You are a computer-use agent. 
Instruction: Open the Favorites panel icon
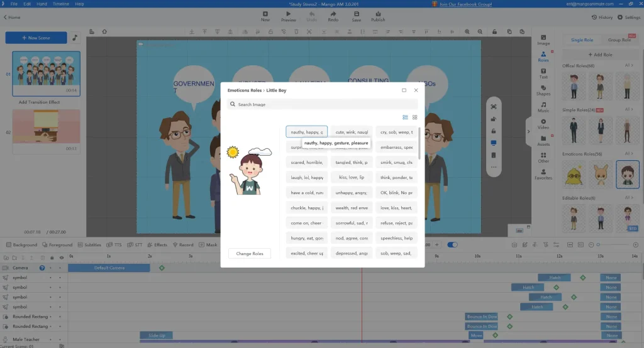coord(543,174)
